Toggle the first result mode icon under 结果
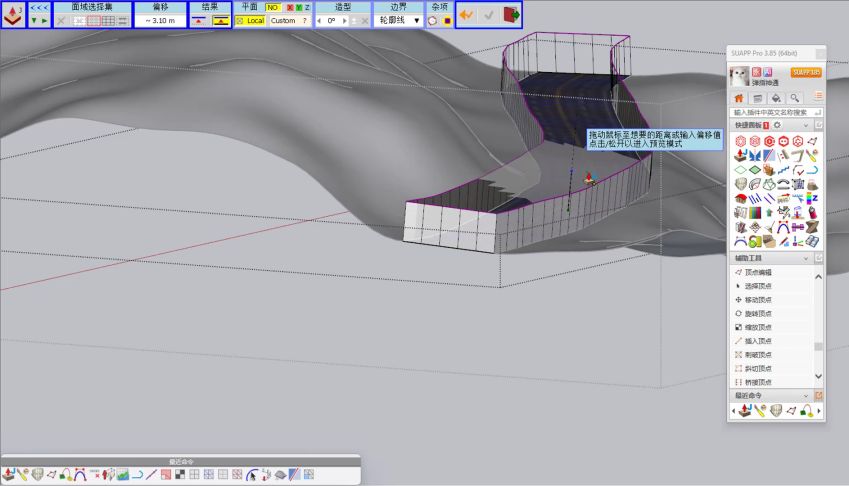The width and height of the screenshot is (849, 486). tap(199, 21)
